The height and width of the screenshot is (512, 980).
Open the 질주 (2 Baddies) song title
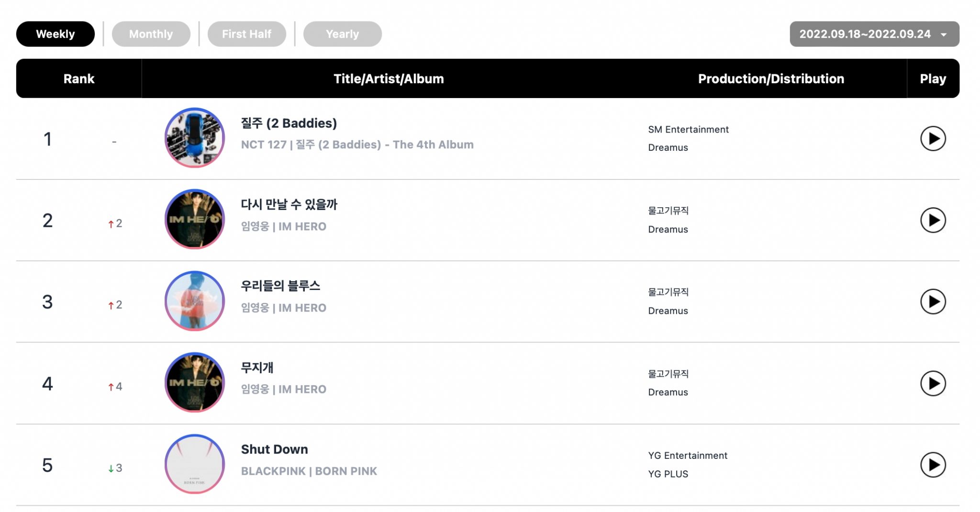tap(289, 123)
